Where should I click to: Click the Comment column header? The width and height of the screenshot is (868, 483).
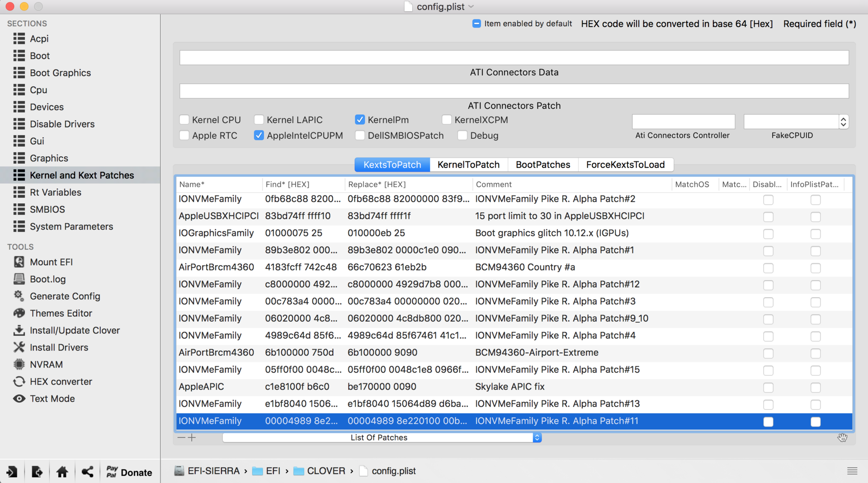tap(572, 184)
